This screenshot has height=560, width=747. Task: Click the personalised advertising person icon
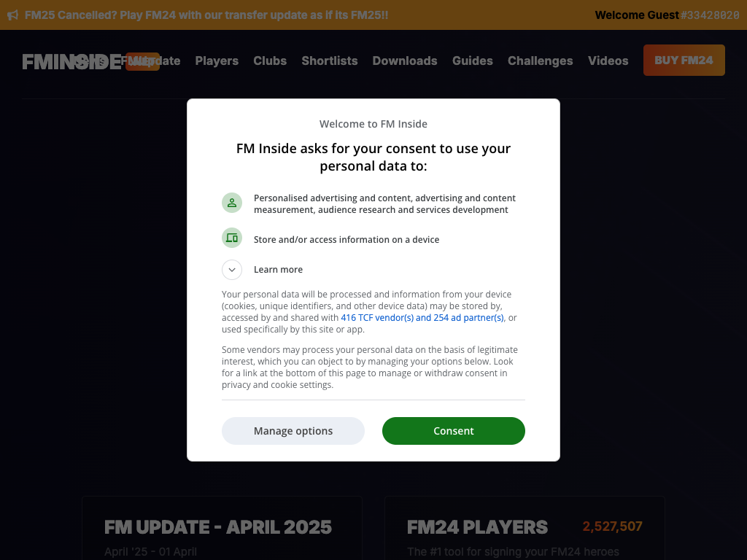232,203
